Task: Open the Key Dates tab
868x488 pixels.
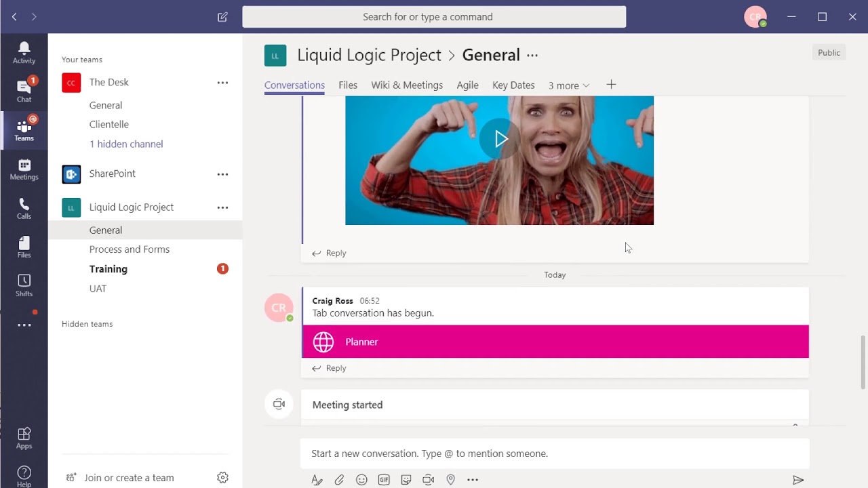Action: [x=513, y=85]
